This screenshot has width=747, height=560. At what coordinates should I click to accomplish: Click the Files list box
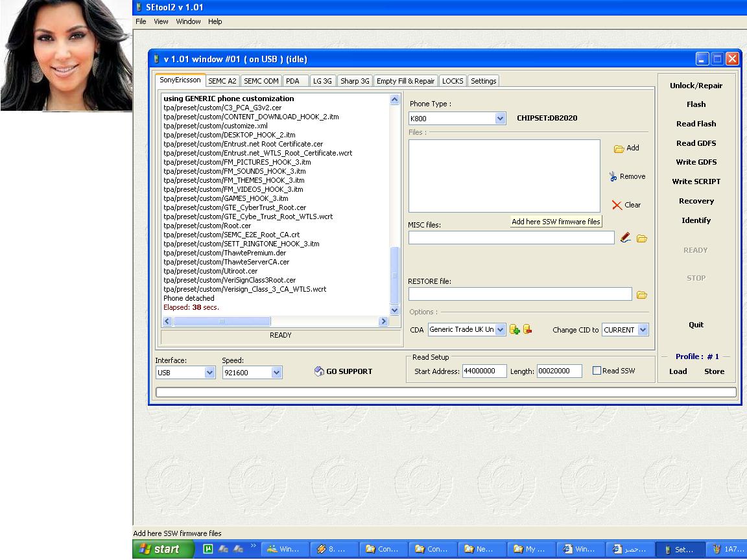point(504,176)
